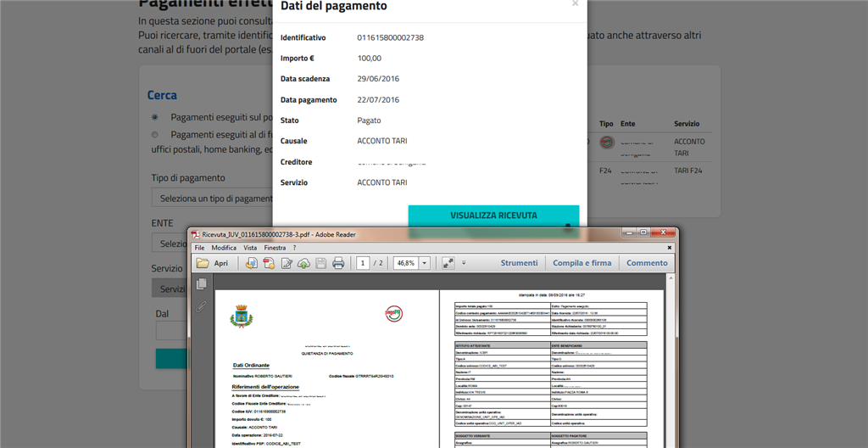Click the create PDF icon in toolbar

(269, 263)
